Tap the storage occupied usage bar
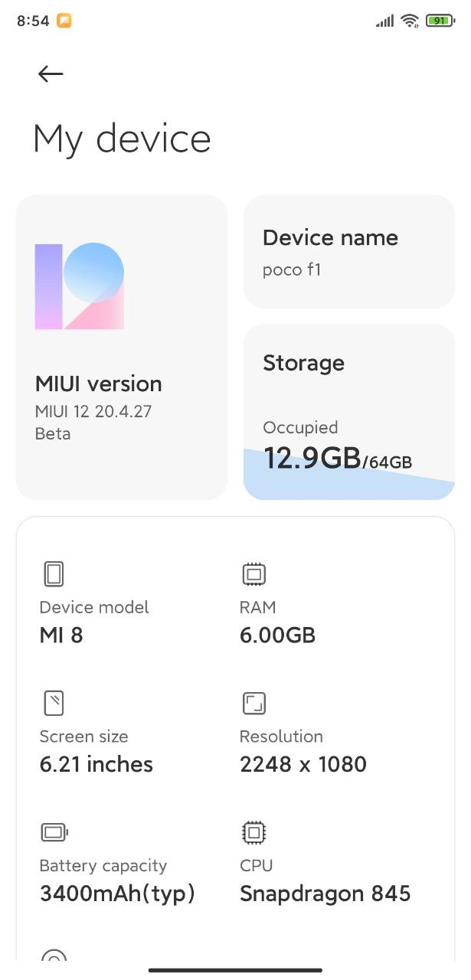The height and width of the screenshot is (980, 471). pos(349,475)
